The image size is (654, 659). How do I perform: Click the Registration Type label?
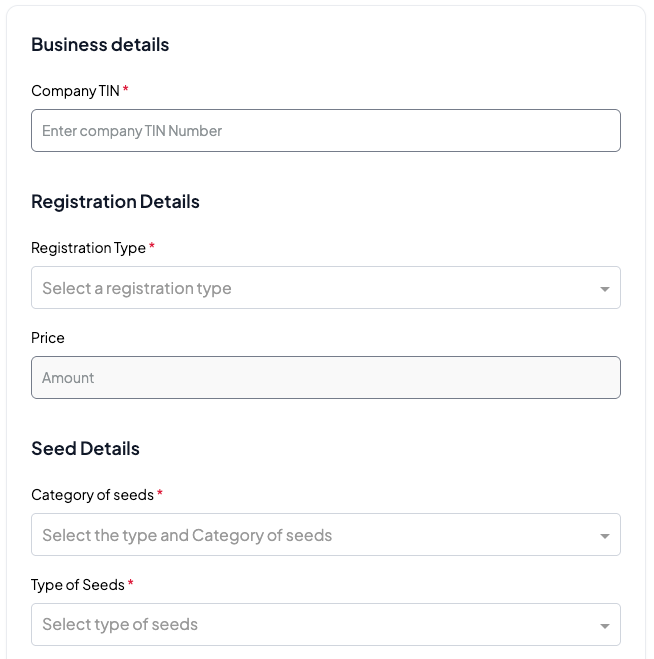point(88,248)
